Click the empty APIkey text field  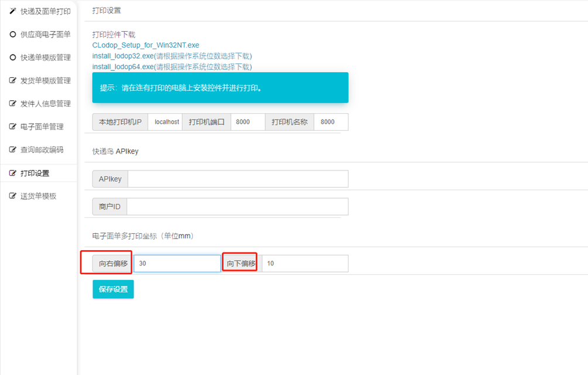(x=238, y=179)
